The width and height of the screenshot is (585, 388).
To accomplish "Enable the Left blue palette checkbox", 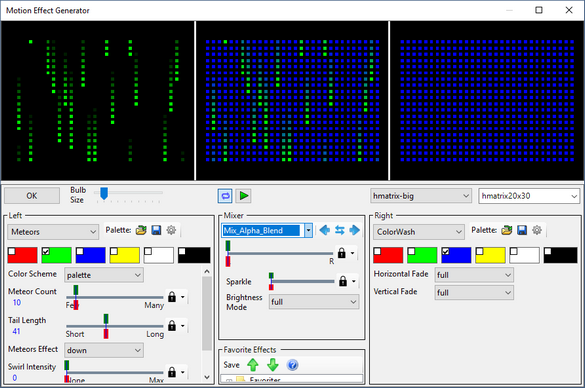I will (79, 251).
